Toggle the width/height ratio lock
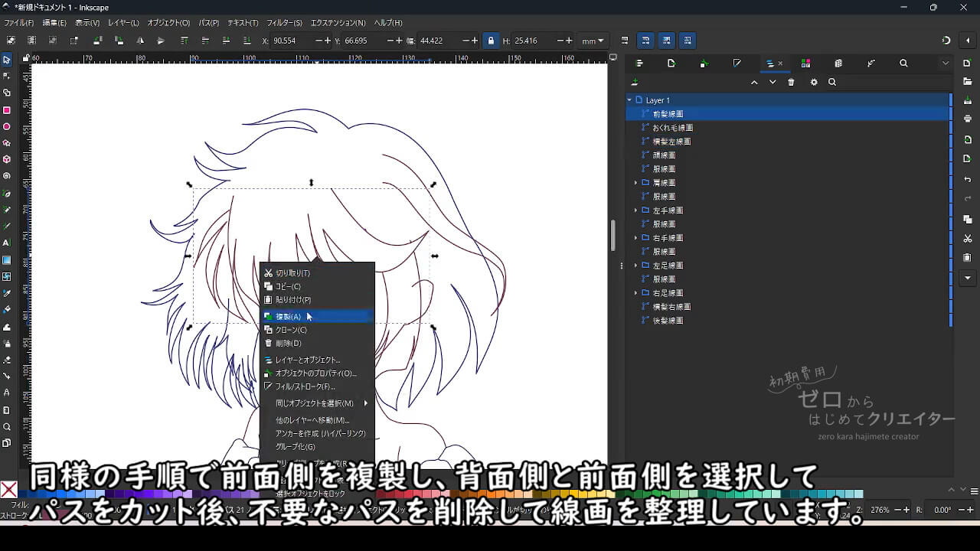980x551 pixels. click(491, 41)
